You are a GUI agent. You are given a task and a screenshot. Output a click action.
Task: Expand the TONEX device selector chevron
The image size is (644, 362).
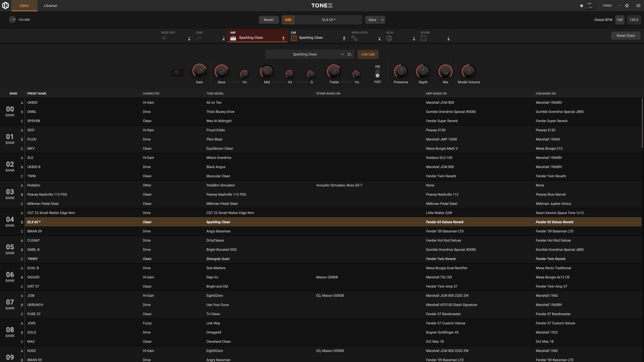(619, 5)
